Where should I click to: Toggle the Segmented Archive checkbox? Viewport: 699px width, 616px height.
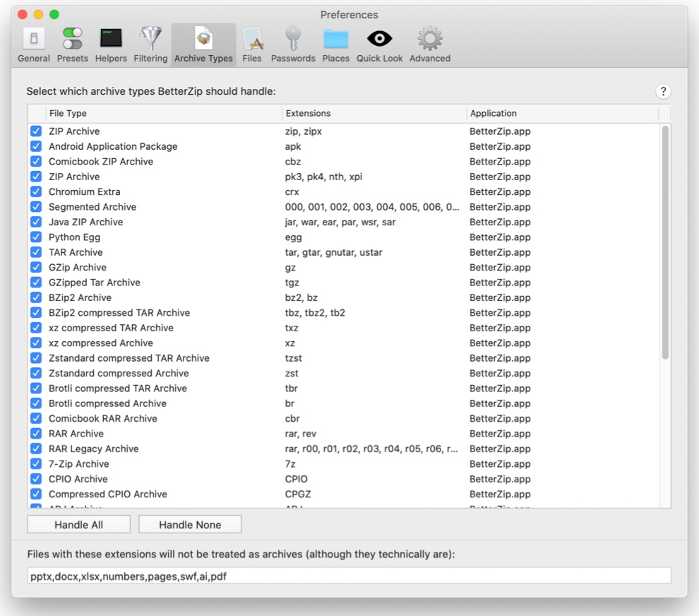coord(36,207)
